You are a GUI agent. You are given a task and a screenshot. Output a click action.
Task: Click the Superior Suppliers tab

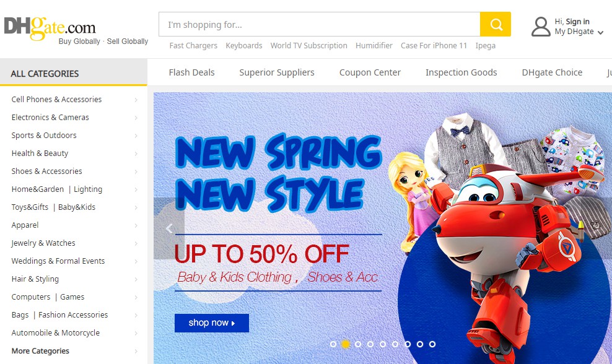coord(277,72)
